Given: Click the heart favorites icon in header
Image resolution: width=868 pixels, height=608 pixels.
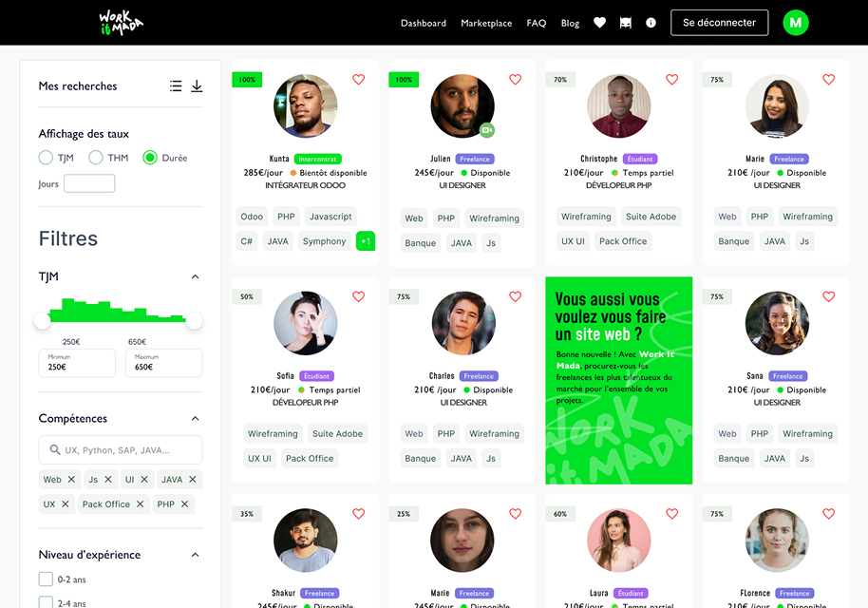Looking at the screenshot, I should click(x=599, y=23).
